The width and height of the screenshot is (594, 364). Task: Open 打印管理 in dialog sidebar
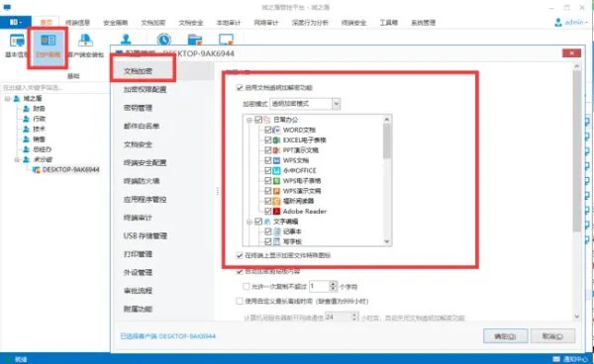tap(138, 254)
